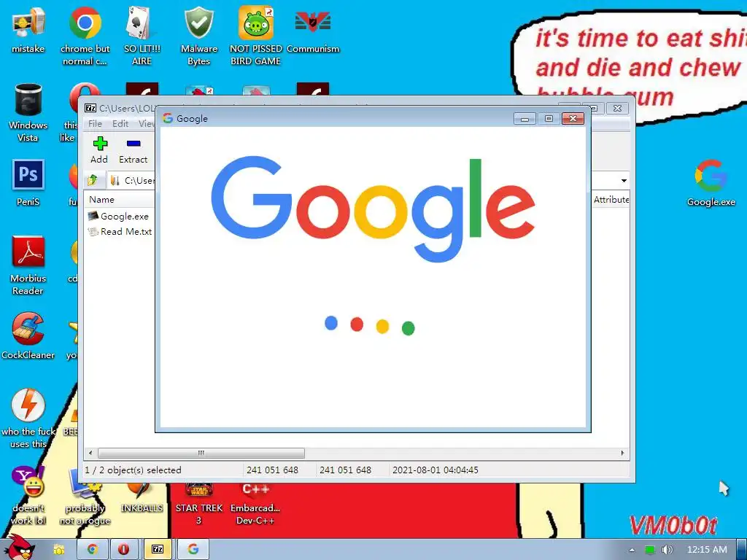Sort 7-Zip list by Name column
Image resolution: width=747 pixels, height=560 pixels.
pos(120,200)
